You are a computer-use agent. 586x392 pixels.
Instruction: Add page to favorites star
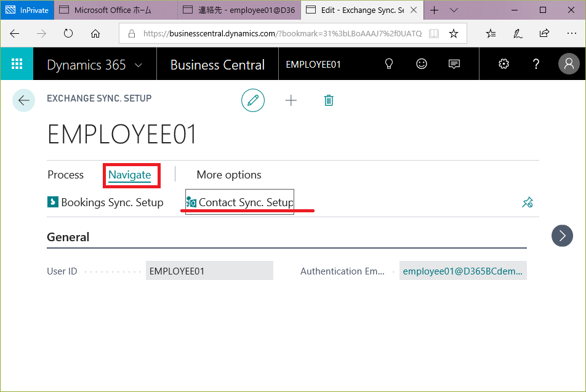pyautogui.click(x=453, y=34)
